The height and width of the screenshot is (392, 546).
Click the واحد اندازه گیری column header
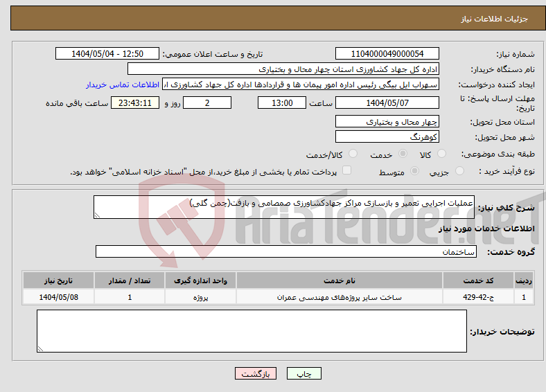pyautogui.click(x=200, y=280)
